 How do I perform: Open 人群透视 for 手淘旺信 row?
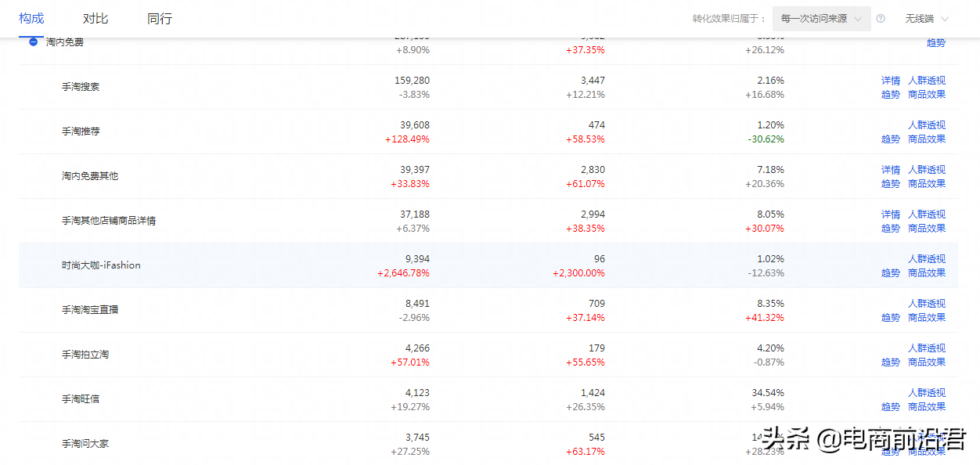tap(927, 393)
